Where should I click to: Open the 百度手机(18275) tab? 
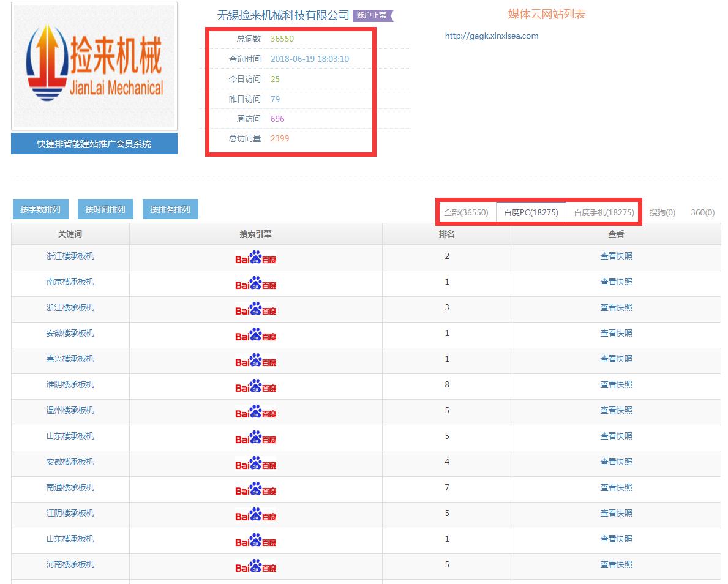click(604, 212)
